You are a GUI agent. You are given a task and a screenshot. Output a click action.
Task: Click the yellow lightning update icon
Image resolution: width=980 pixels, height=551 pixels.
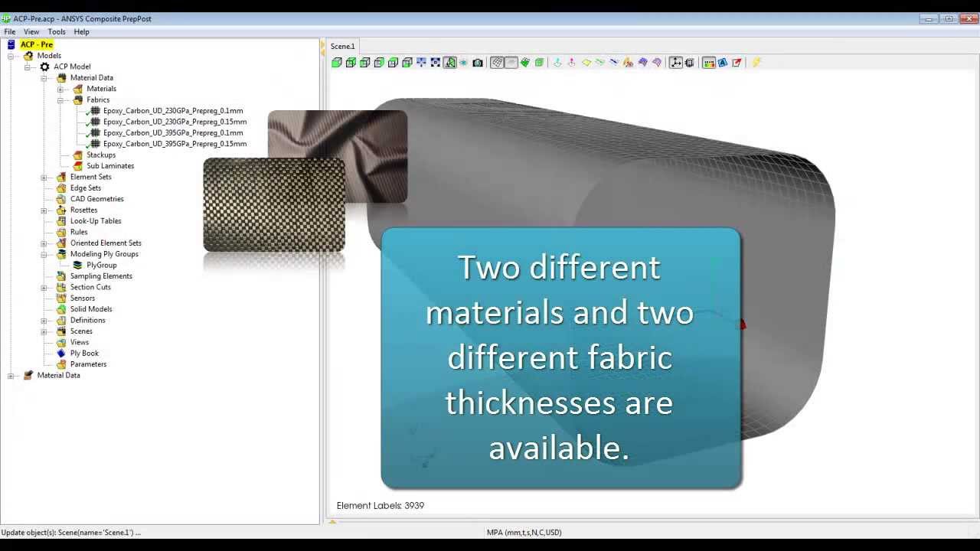[756, 63]
